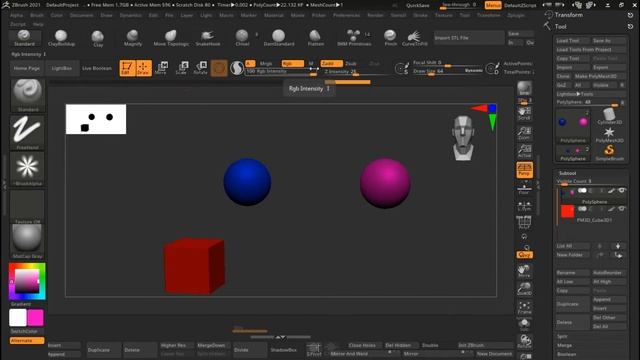640x360 pixels.
Task: Toggle Edit mode button
Action: pyautogui.click(x=127, y=68)
